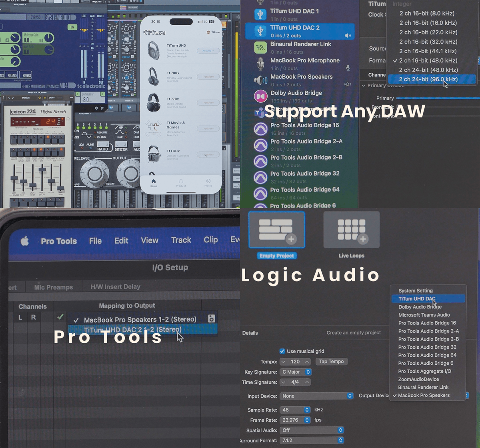The height and width of the screenshot is (448, 480).
Task: Toggle the Use musical grid checkbox
Action: [x=282, y=351]
